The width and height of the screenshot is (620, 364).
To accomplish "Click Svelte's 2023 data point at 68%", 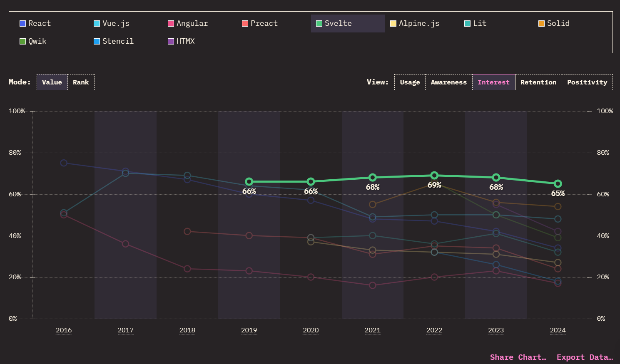I will pos(496,178).
